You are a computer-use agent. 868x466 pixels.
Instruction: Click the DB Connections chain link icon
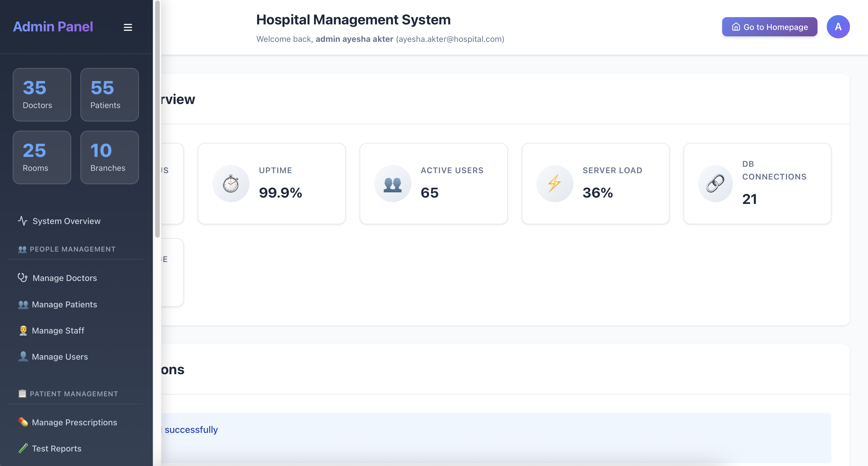click(x=715, y=184)
